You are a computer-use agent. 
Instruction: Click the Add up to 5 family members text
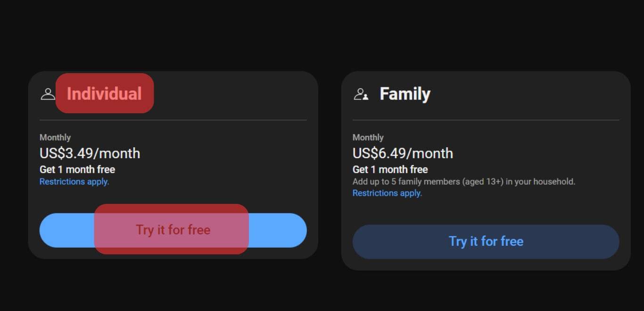(463, 182)
